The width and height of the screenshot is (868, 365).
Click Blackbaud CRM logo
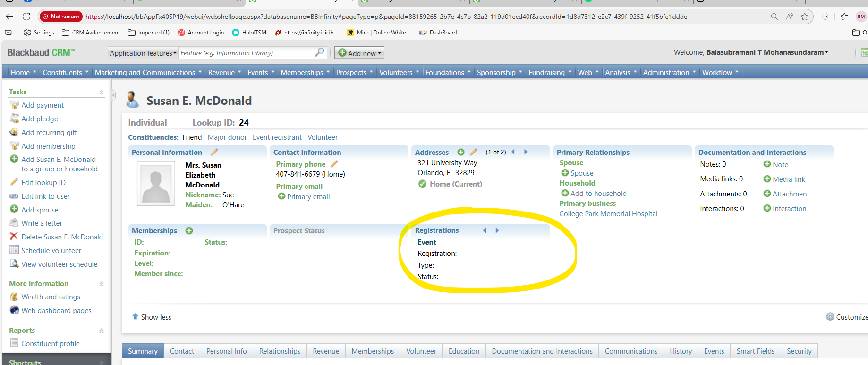41,52
